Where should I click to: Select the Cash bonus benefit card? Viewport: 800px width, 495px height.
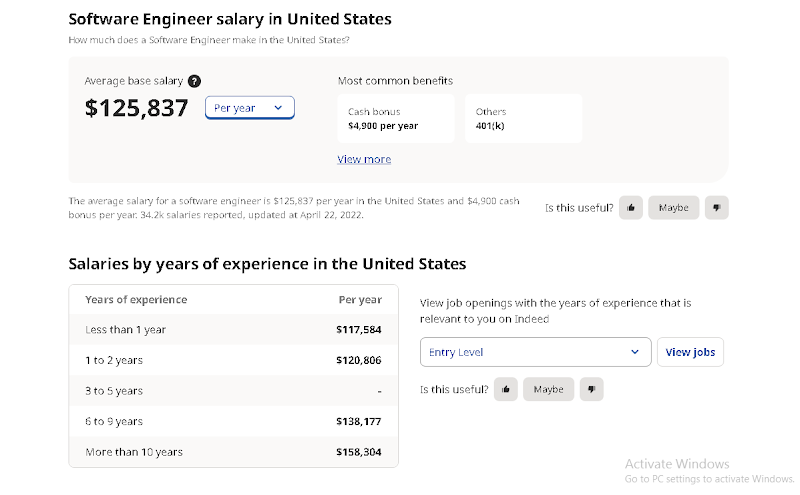pos(396,119)
